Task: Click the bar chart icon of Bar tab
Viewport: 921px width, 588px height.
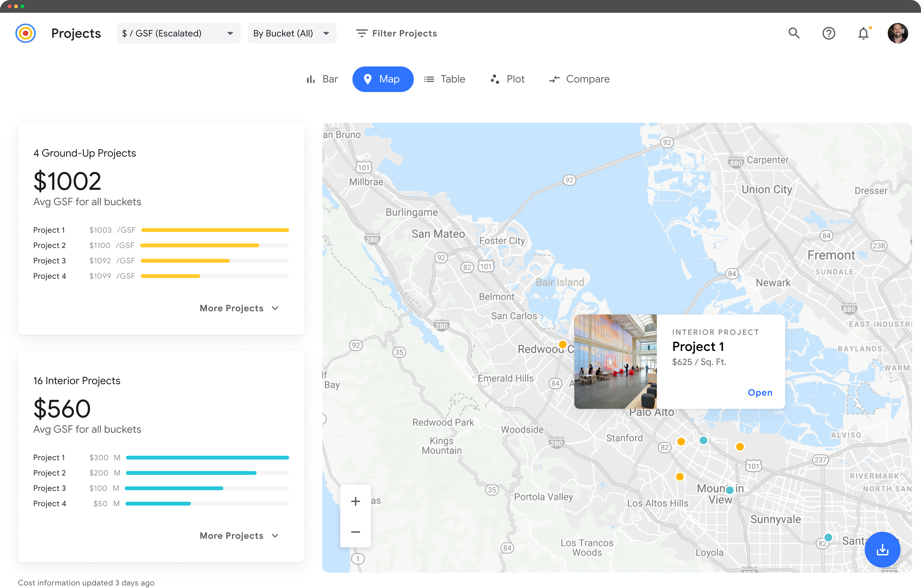Action: coord(311,79)
